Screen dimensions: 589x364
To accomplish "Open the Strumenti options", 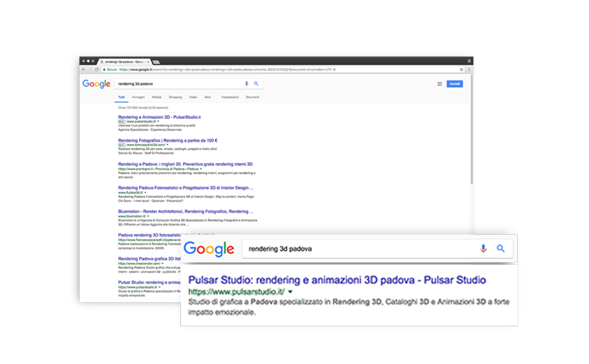I will pos(253,97).
